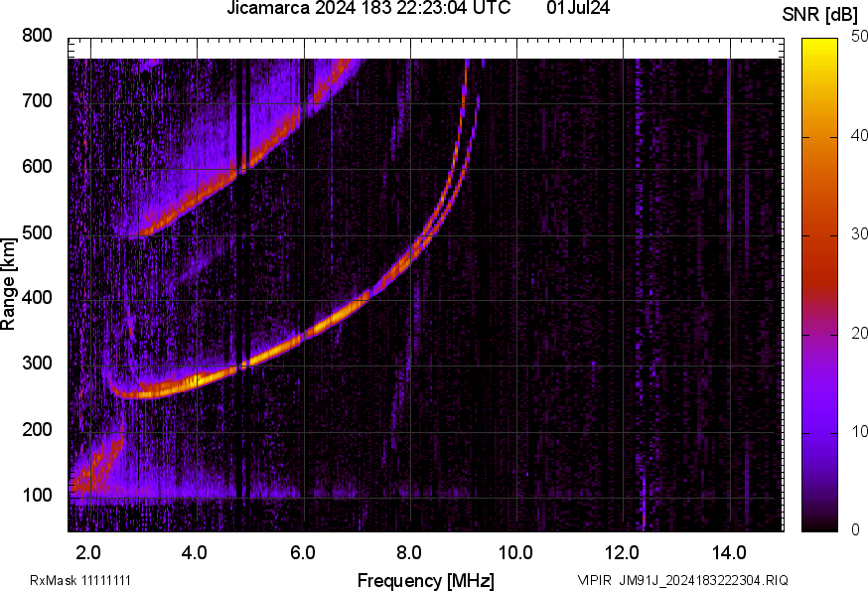Screen dimensions: 868x591
Task: Click the range tick label '500'
Action: [x=37, y=232]
